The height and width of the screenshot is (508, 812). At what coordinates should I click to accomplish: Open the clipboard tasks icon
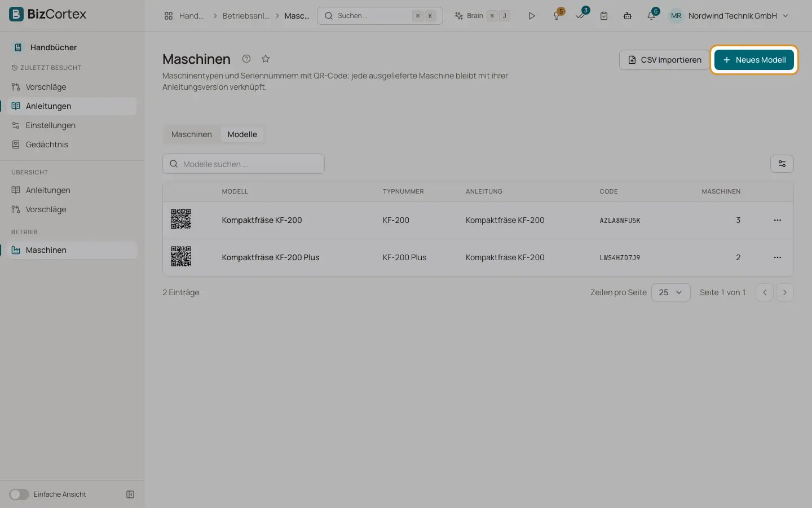click(x=604, y=16)
